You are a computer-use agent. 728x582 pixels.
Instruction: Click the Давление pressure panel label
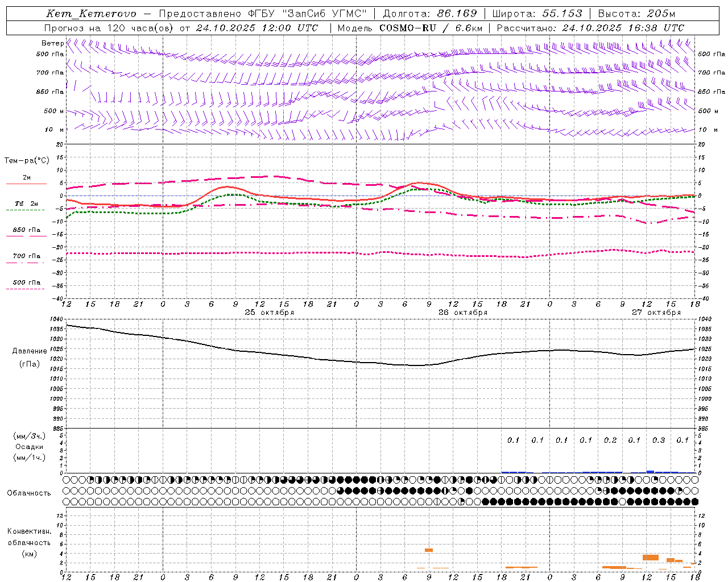point(30,351)
